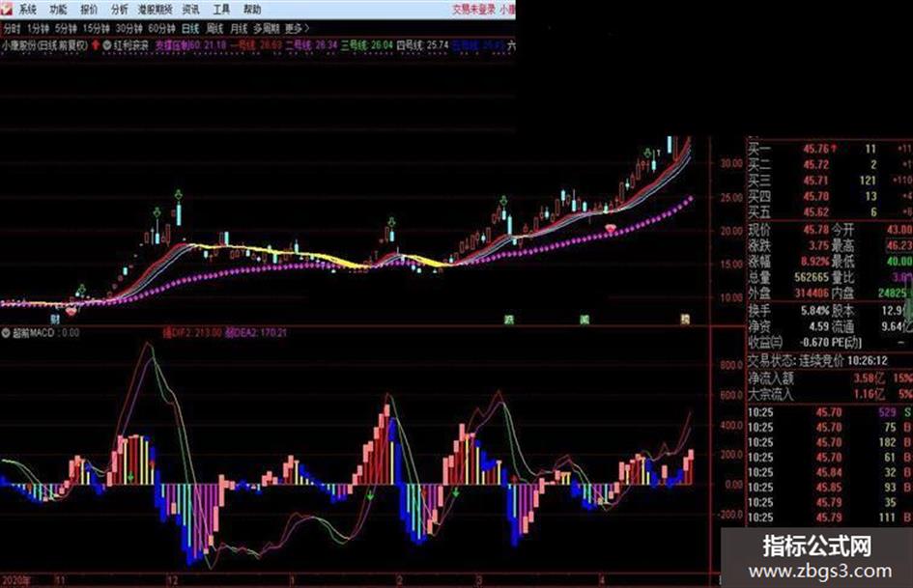Click first green down arrow in the MACD histogram

(130, 477)
